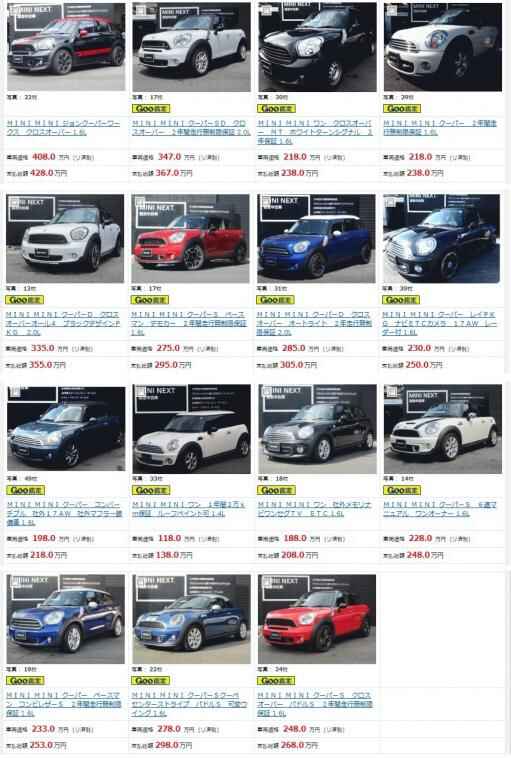Open the white MINI One photo priced 118.0

191,429
